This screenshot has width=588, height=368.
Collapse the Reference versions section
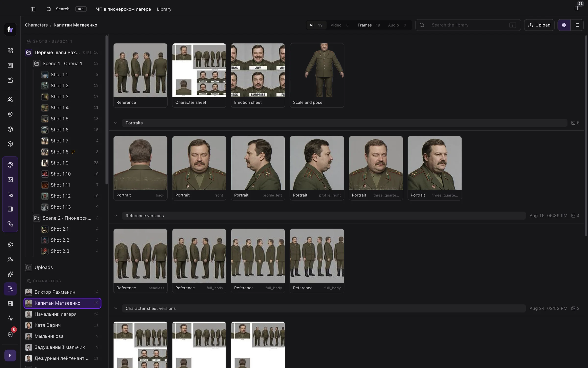tap(116, 216)
